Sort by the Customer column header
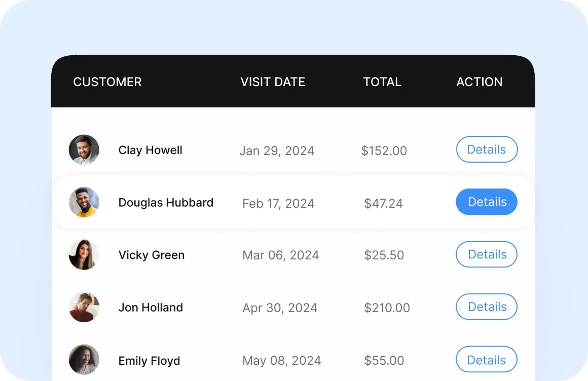Image resolution: width=588 pixels, height=381 pixels. pos(107,82)
